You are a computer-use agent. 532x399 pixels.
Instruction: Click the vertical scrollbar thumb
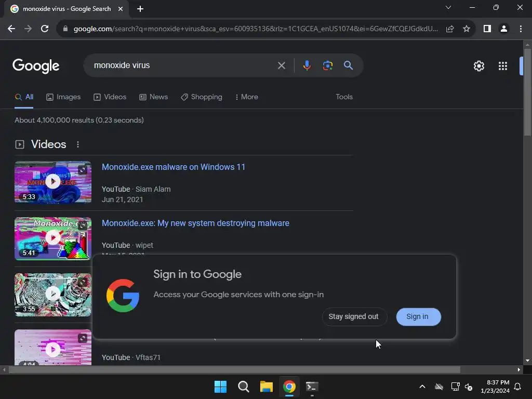tap(527, 92)
